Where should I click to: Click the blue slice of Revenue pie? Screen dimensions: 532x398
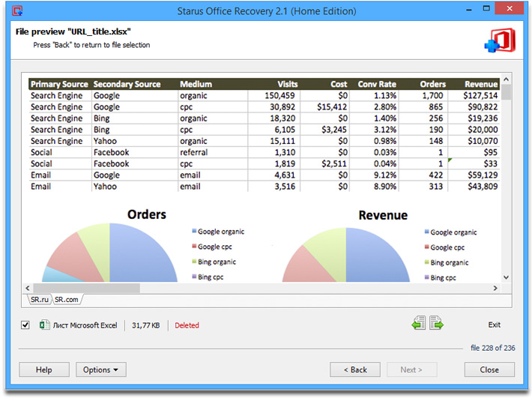(373, 259)
